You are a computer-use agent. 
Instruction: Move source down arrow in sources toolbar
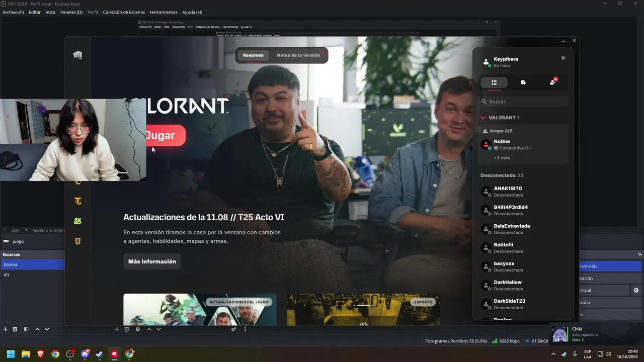(158, 329)
